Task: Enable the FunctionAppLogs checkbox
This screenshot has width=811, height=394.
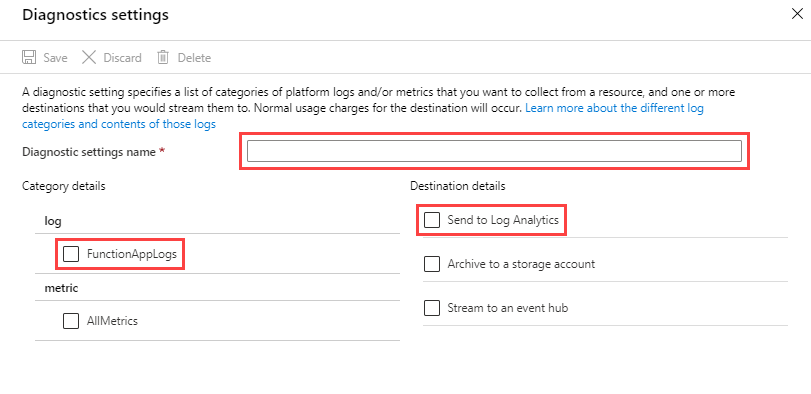Action: point(71,254)
